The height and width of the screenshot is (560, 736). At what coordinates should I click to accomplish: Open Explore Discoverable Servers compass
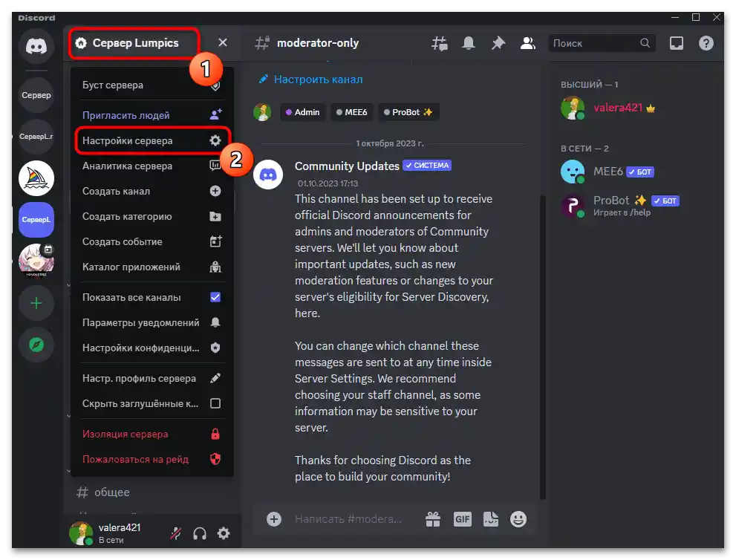point(36,345)
